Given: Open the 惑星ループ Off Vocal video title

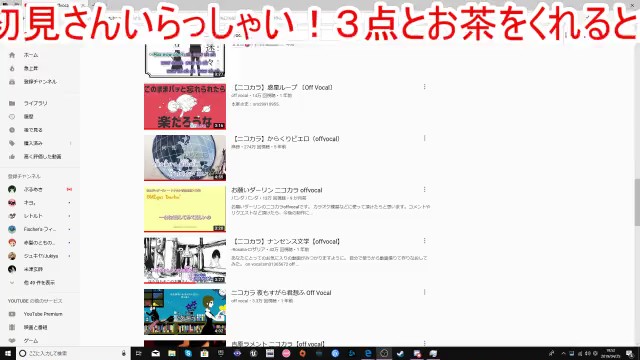Looking at the screenshot, I should 282,87.
